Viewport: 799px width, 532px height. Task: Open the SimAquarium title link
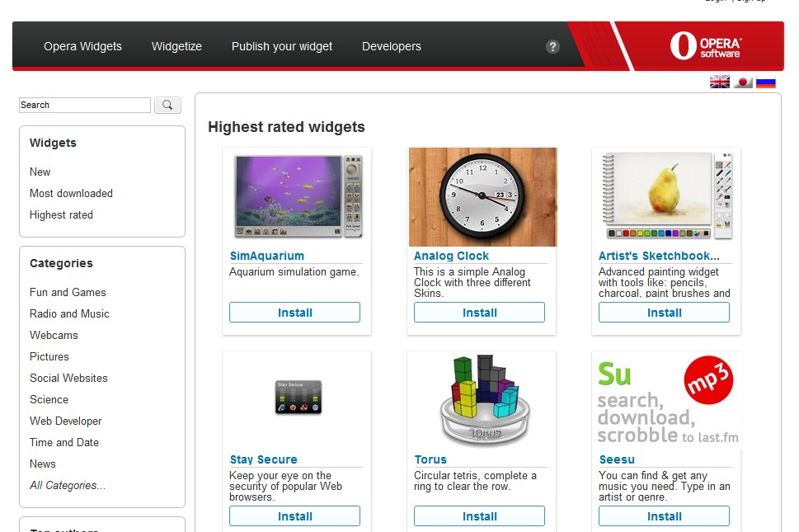(x=266, y=256)
